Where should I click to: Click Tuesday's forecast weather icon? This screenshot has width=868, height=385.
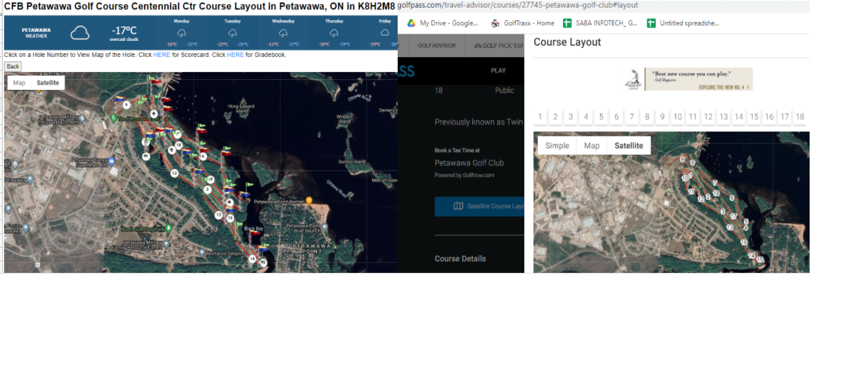[232, 32]
